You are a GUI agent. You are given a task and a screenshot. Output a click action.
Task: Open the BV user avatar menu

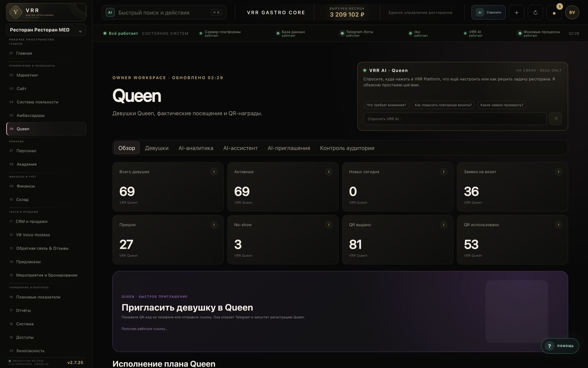click(572, 13)
